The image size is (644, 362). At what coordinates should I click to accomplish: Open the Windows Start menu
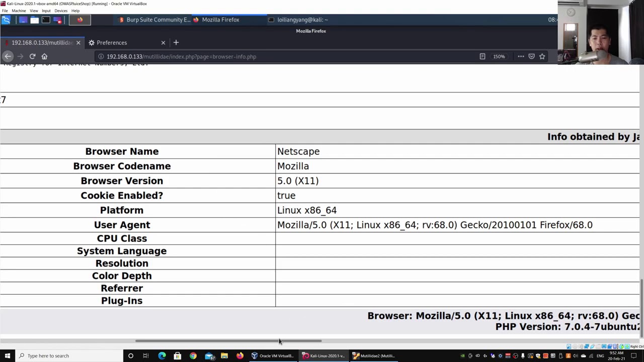click(x=8, y=356)
